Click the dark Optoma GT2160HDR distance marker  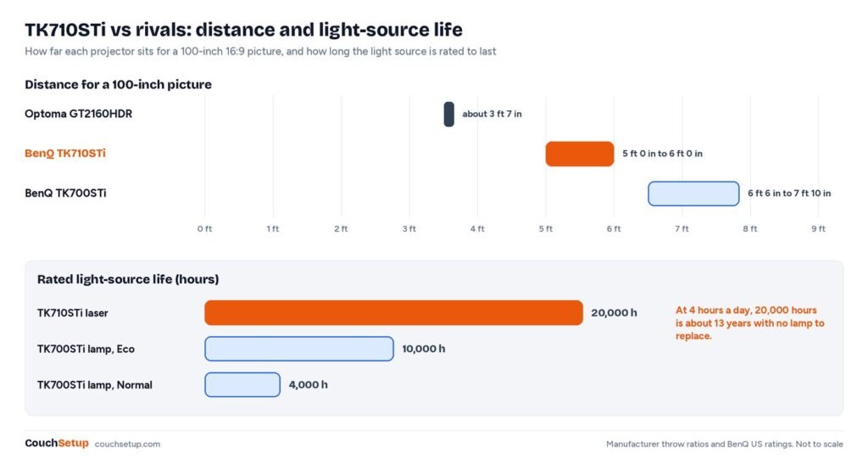click(x=449, y=115)
